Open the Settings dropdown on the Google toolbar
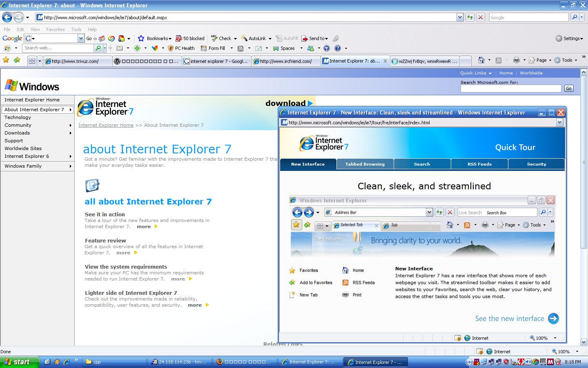 pos(569,38)
